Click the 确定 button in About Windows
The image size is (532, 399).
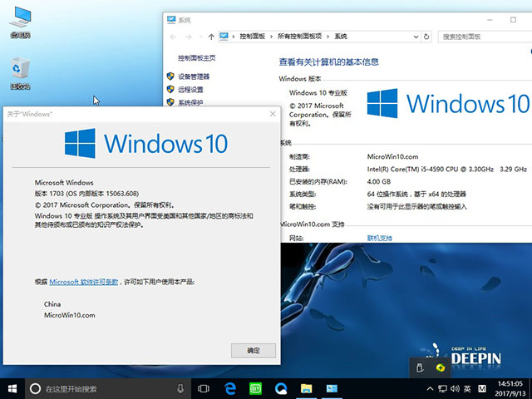coord(253,351)
